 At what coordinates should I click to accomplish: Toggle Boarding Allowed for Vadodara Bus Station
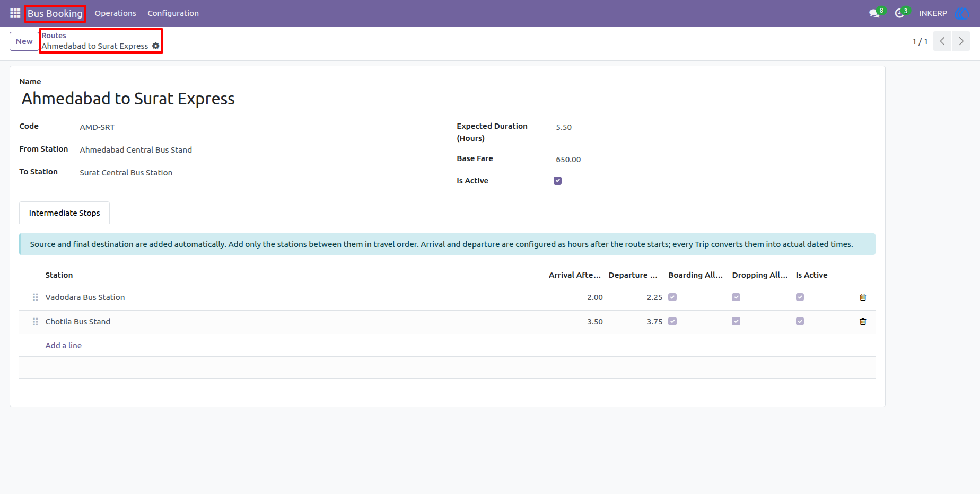pos(672,297)
